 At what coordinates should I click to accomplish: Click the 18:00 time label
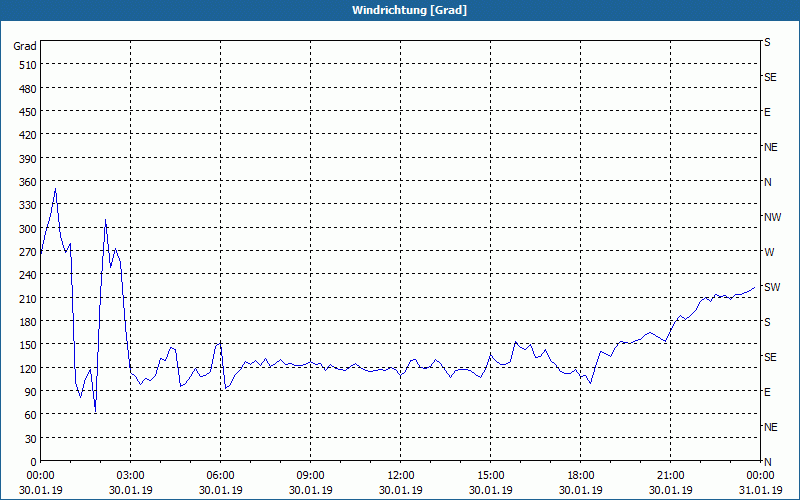pos(581,476)
